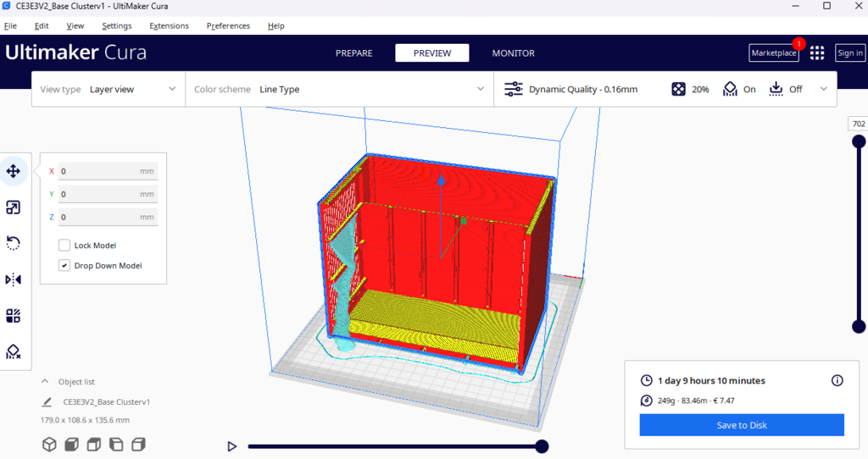Enable the Lock Model checkbox

64,245
